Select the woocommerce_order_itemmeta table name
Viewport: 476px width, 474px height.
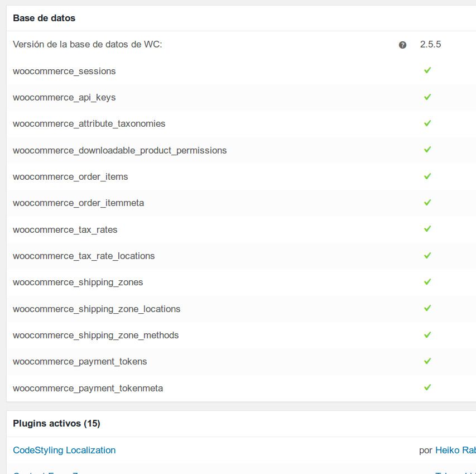point(78,203)
